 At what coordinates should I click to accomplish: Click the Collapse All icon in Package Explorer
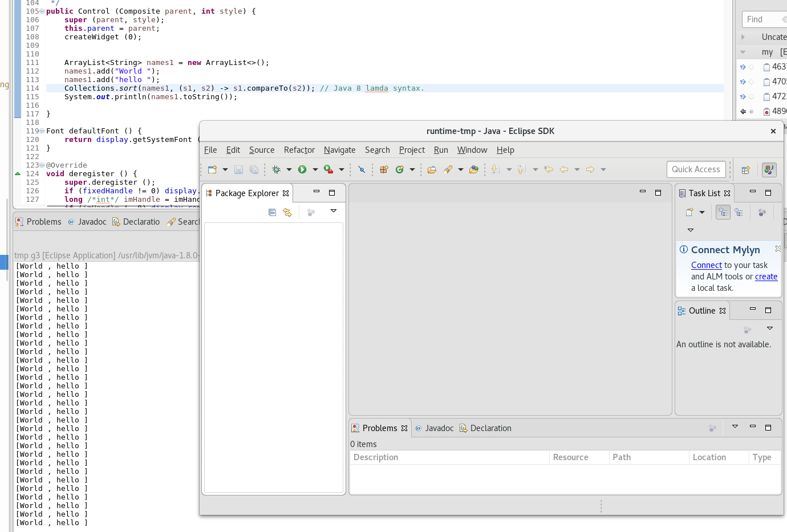272,212
